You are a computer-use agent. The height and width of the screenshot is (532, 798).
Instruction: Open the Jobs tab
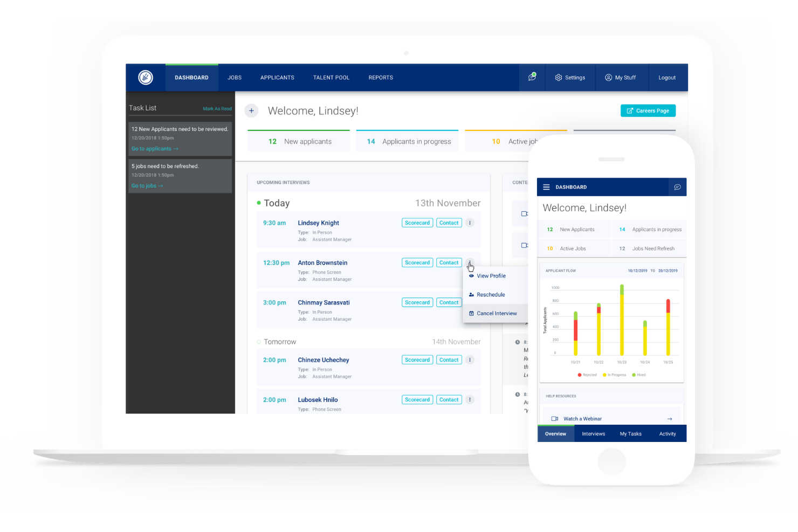pyautogui.click(x=235, y=78)
